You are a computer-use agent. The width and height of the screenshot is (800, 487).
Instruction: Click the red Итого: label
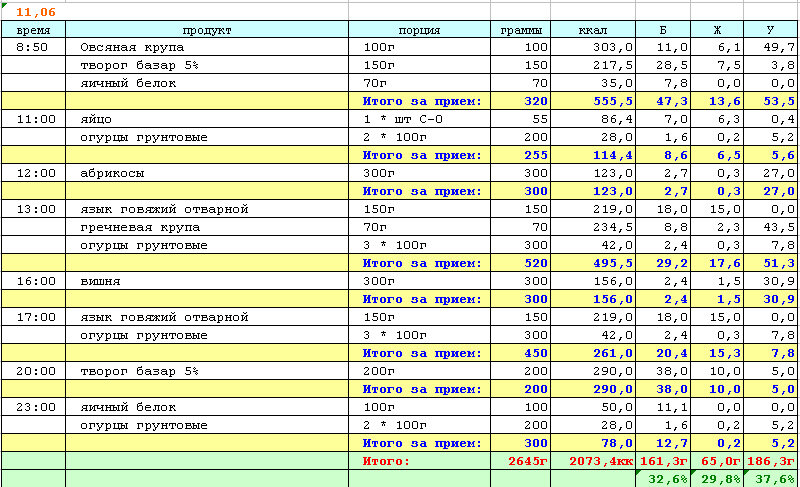(386, 461)
